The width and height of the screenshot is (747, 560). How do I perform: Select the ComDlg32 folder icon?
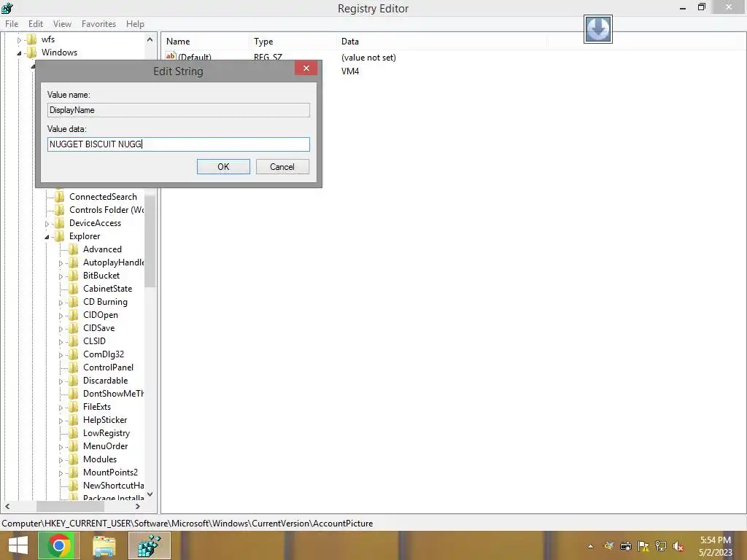tap(74, 354)
